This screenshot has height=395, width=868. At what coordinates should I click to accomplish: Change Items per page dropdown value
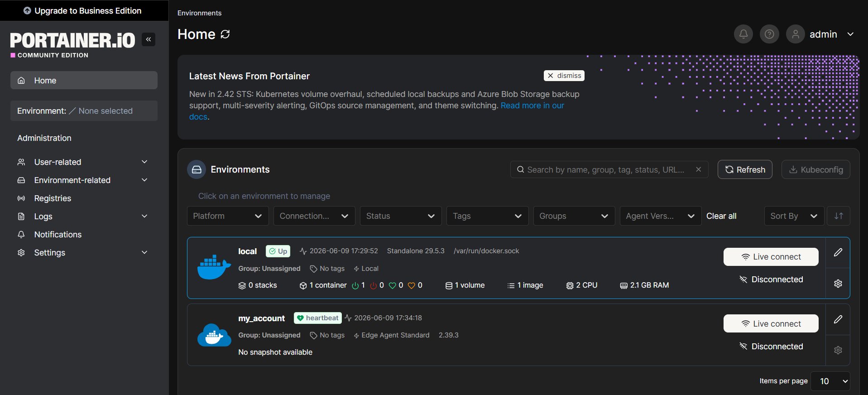(830, 381)
